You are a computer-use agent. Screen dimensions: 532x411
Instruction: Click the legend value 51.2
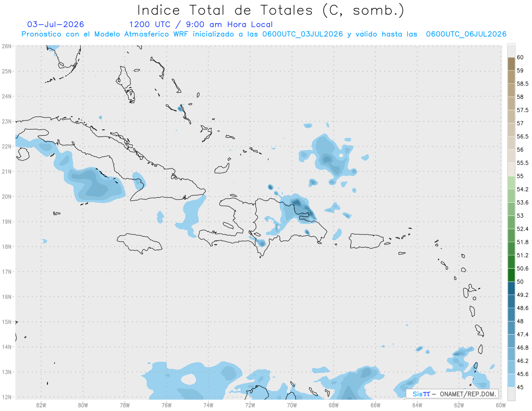523,255
